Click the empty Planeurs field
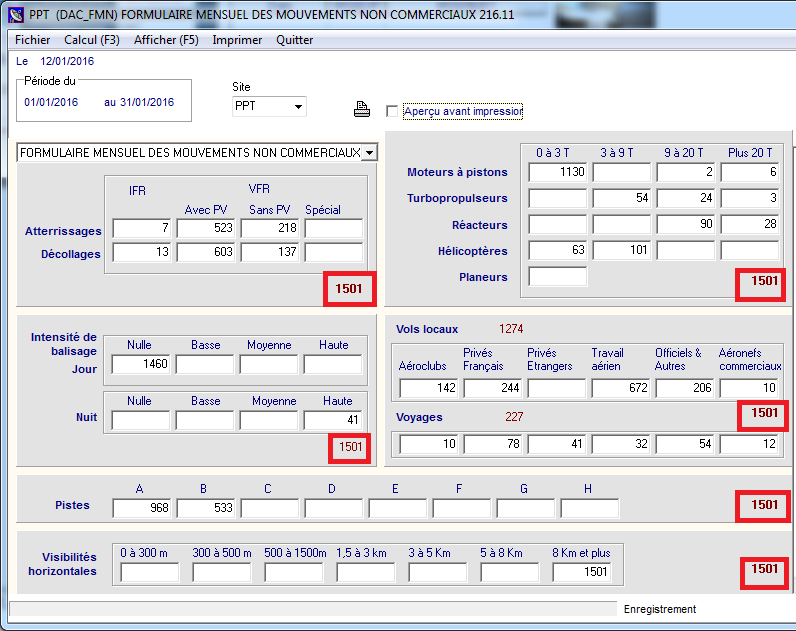 [557, 277]
